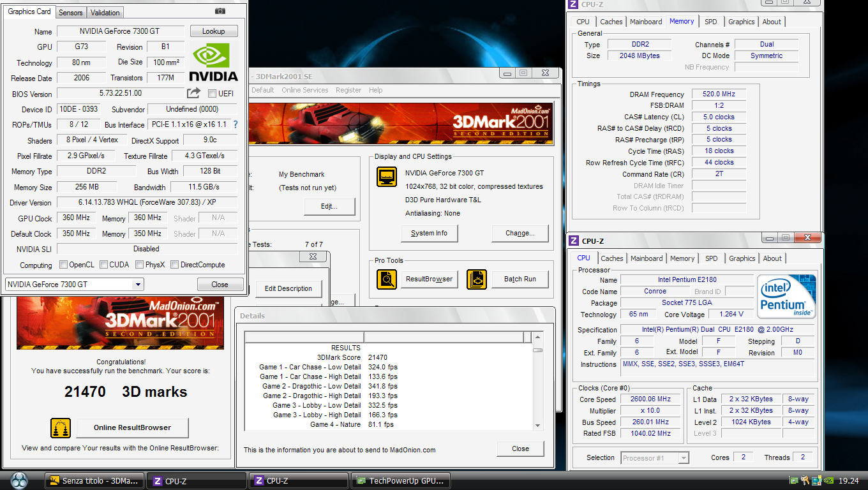Toggle the PhysX checkbox

[x=138, y=264]
